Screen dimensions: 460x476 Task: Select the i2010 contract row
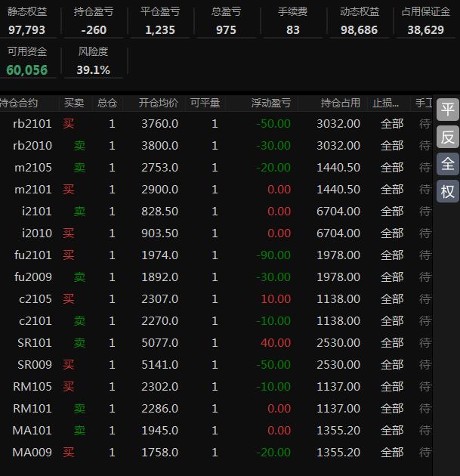(x=216, y=233)
